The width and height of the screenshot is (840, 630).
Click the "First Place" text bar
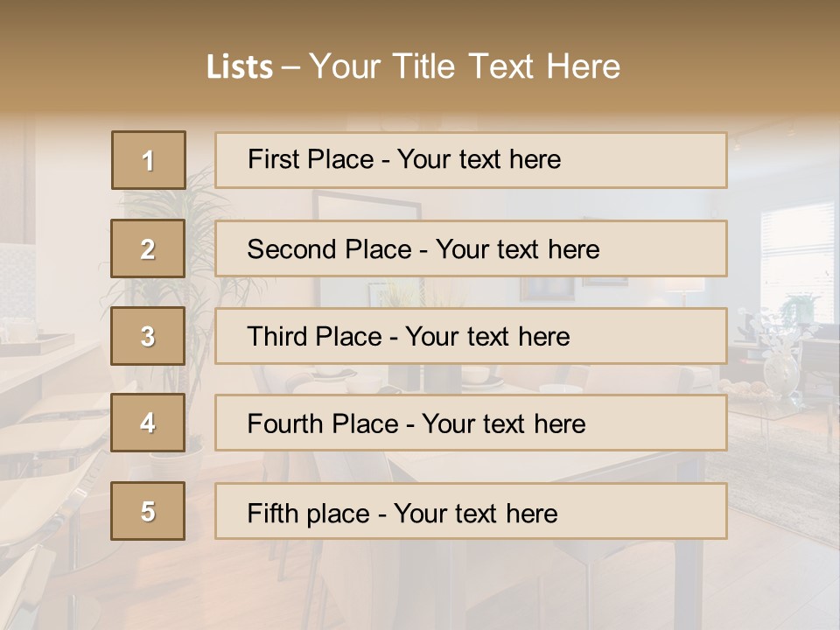[471, 160]
